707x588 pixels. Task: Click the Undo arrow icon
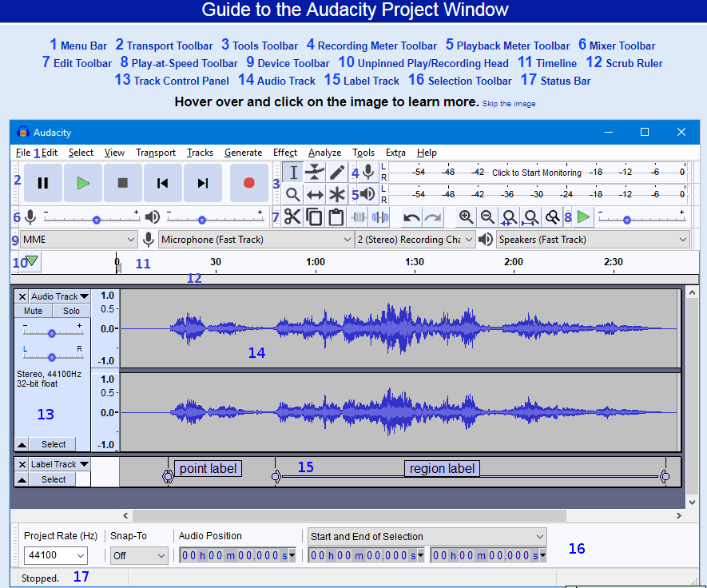point(411,217)
